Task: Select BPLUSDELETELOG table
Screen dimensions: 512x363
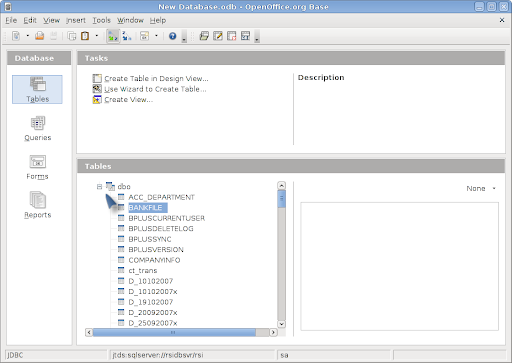Action: (161, 229)
